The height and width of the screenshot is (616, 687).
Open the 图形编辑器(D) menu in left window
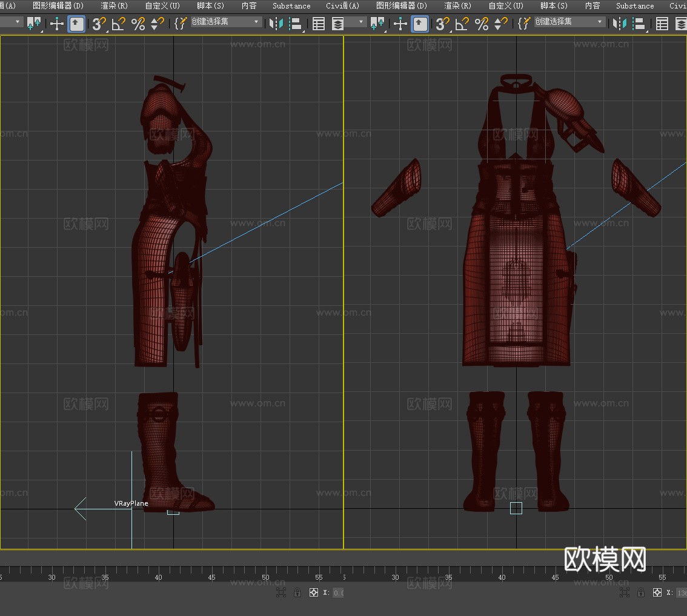(58, 5)
